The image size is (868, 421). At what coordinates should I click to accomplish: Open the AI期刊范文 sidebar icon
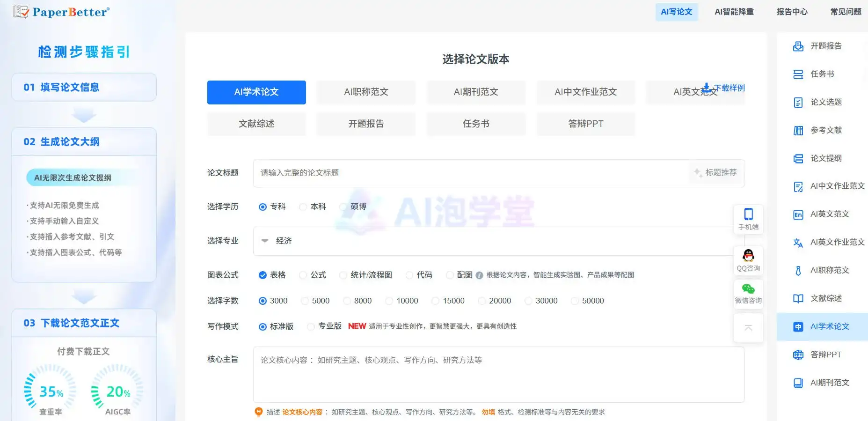click(798, 383)
